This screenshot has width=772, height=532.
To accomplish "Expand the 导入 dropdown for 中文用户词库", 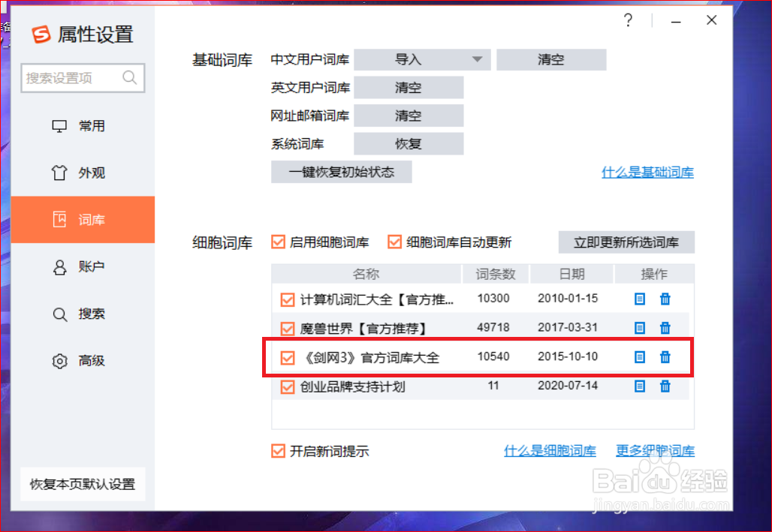I will (477, 59).
